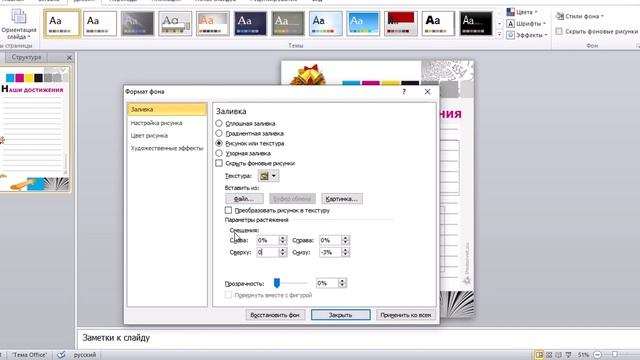The width and height of the screenshot is (640, 360).
Task: Open the Настройка рисунка category
Action: click(x=156, y=123)
